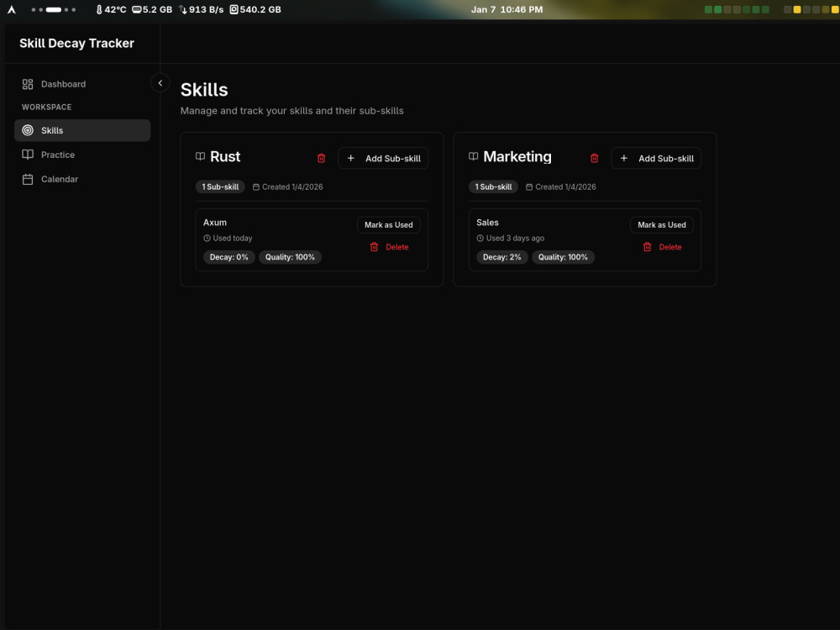Click the 'Decay: 0%' badge

tap(228, 257)
